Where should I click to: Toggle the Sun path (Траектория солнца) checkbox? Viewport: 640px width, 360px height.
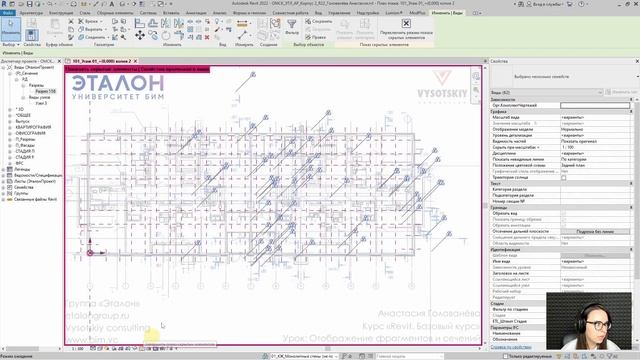(x=564, y=178)
